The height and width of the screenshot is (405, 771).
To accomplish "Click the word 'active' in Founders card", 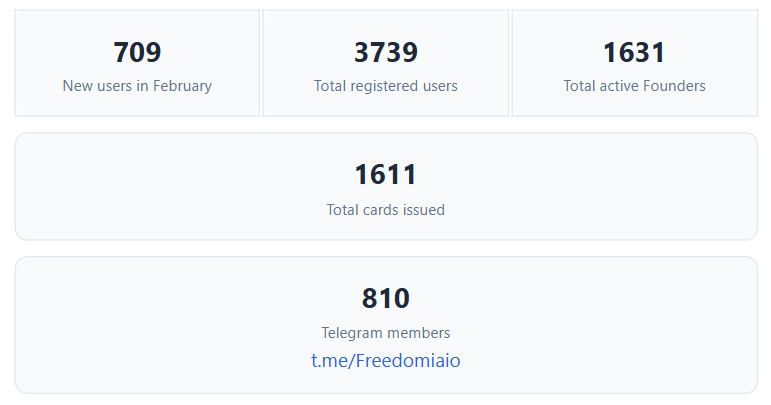I will click(621, 86).
